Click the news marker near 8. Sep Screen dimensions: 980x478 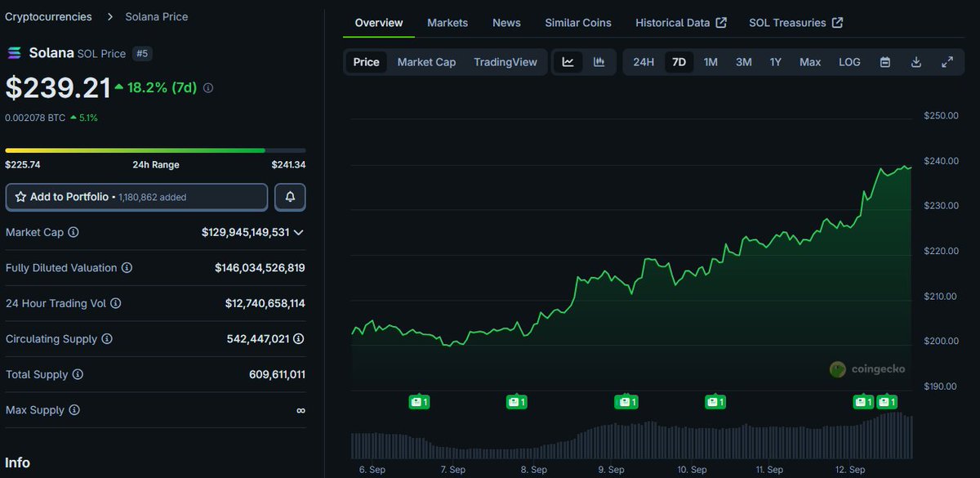[516, 401]
